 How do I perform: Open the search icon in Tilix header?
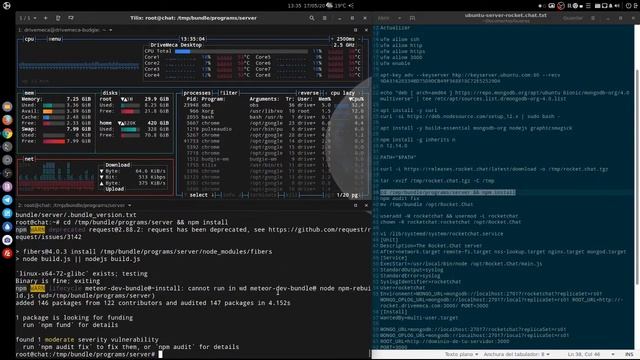pos(312,18)
